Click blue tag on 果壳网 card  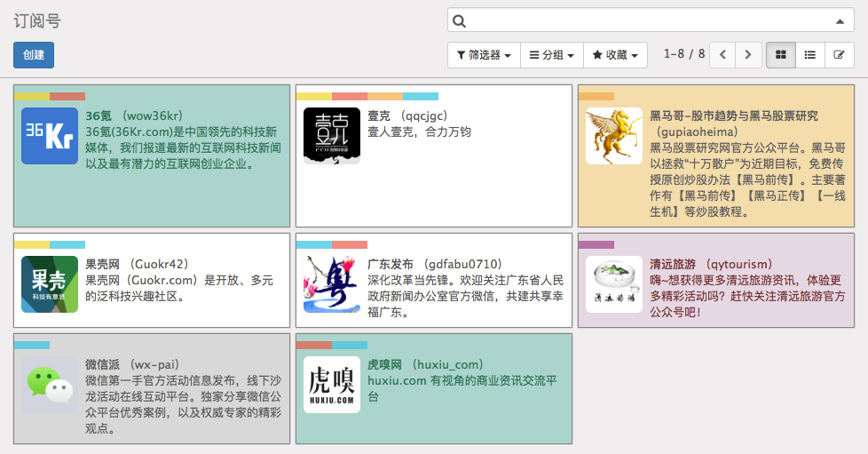(67, 245)
